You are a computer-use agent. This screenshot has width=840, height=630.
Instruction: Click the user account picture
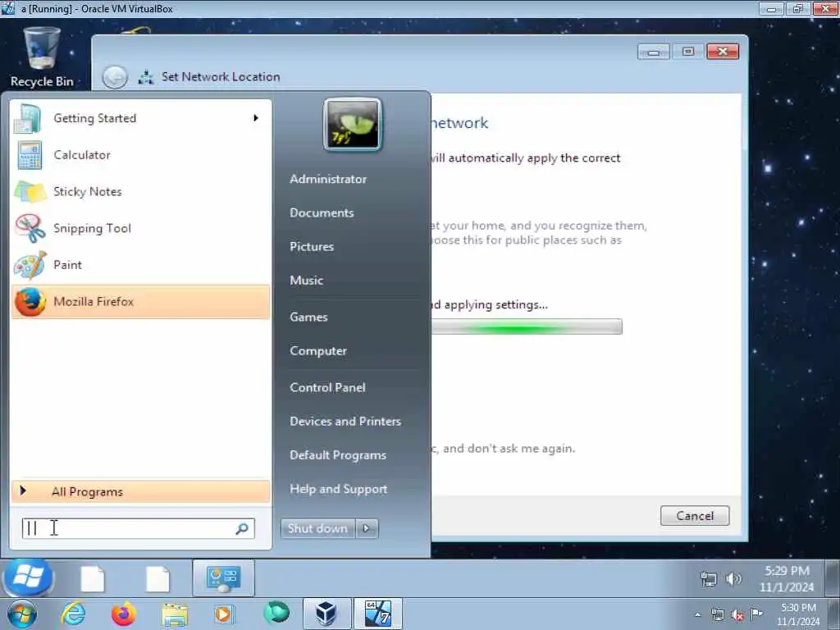pyautogui.click(x=353, y=125)
